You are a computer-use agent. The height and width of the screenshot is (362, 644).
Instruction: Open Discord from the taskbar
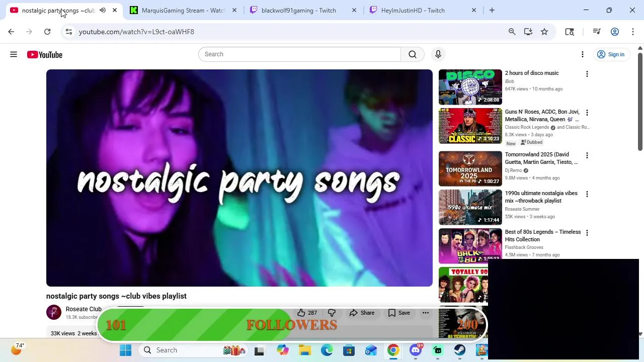tap(416, 350)
